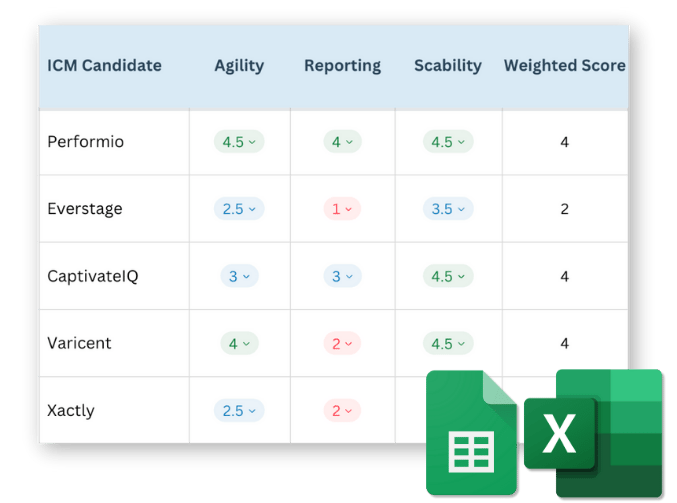Select the ICM Candidate column header

pos(104,66)
